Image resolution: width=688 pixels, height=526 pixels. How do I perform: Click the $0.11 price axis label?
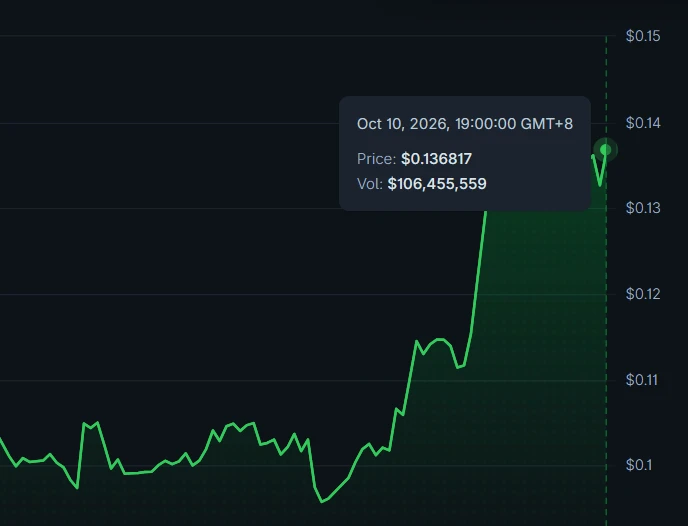[x=641, y=380]
